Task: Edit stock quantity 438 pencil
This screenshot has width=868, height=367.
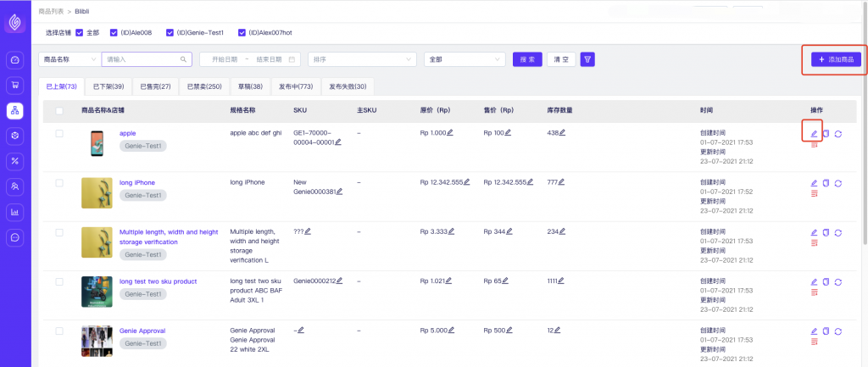Action: tap(562, 133)
